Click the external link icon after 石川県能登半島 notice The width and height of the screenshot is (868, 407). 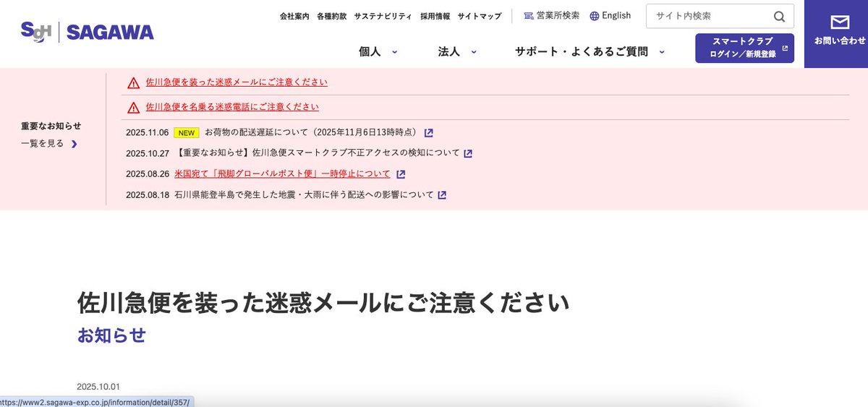pos(442,195)
